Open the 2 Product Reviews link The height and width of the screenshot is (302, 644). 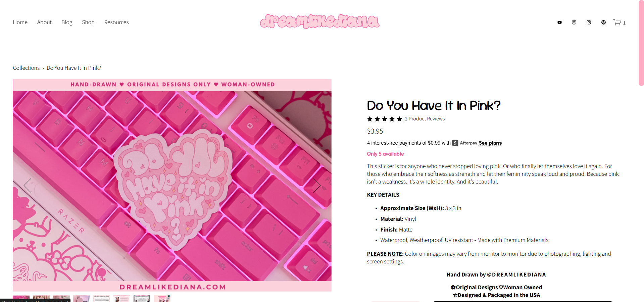pyautogui.click(x=425, y=119)
